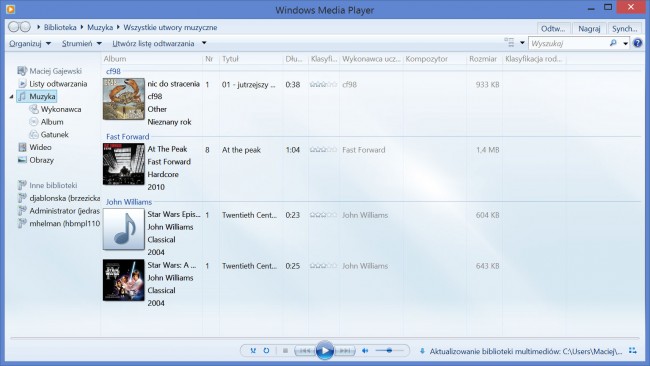Select the Maciej Gajewski library icon

[22, 71]
